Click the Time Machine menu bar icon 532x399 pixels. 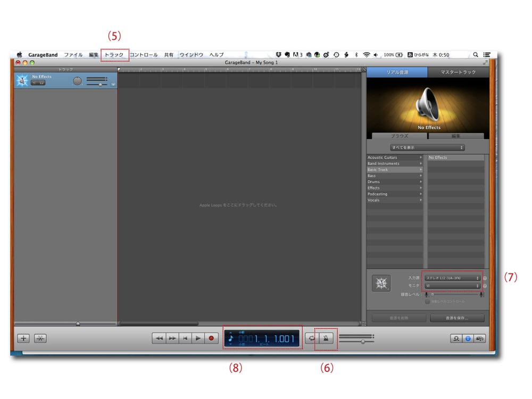tap(336, 55)
